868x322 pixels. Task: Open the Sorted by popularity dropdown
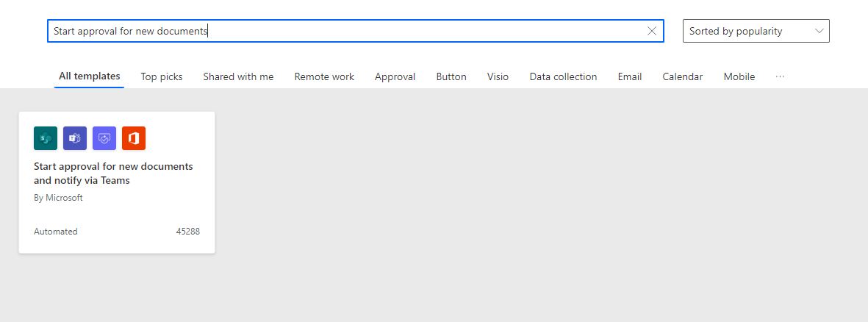click(756, 31)
